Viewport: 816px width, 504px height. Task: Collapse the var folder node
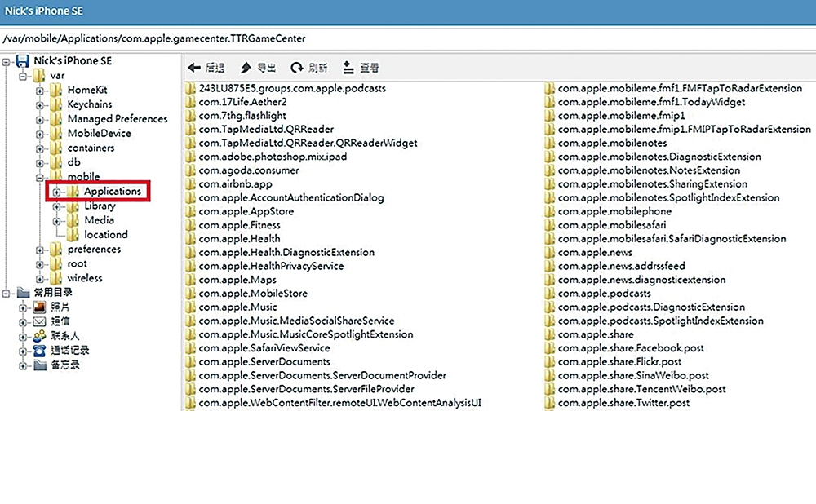pyautogui.click(x=23, y=77)
